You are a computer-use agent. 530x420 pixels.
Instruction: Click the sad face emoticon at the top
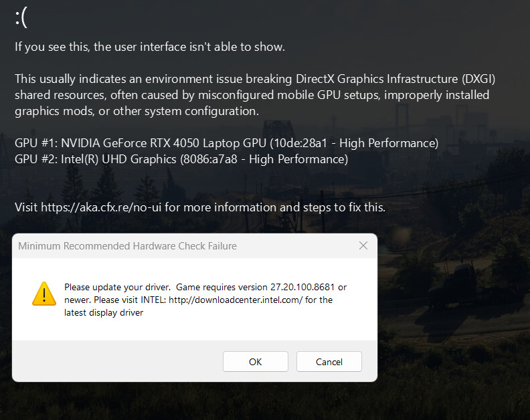(21, 18)
